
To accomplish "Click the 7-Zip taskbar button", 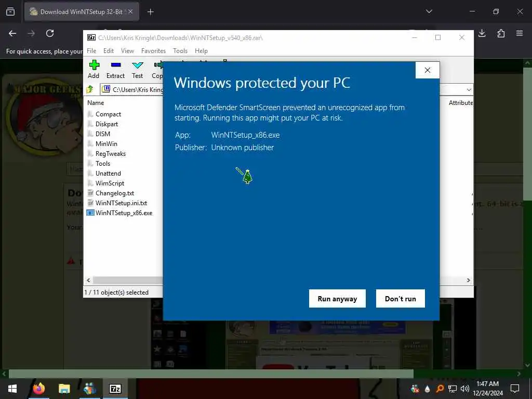I will point(115,389).
